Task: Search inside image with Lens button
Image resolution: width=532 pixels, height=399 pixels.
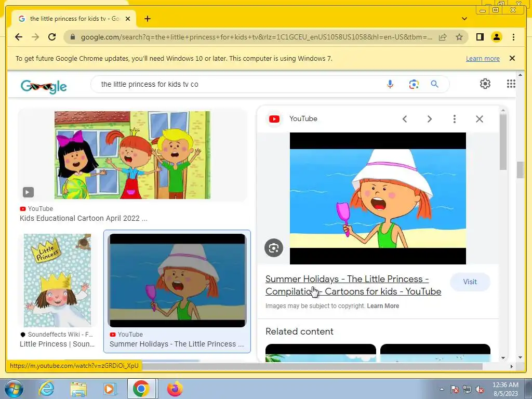Action: (x=274, y=248)
